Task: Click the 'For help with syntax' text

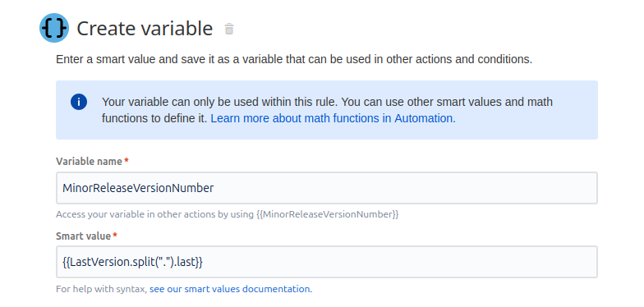Action: point(102,289)
